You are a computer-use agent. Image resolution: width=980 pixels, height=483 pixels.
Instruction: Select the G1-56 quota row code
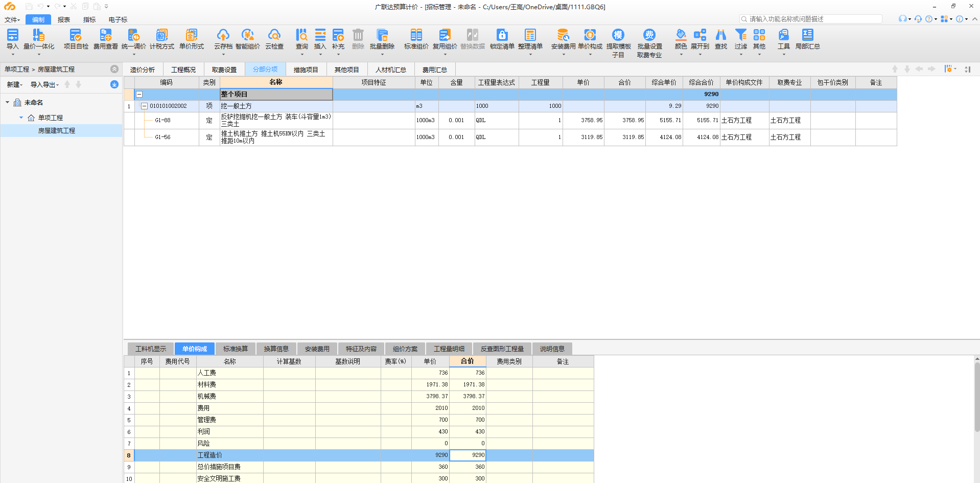point(162,137)
